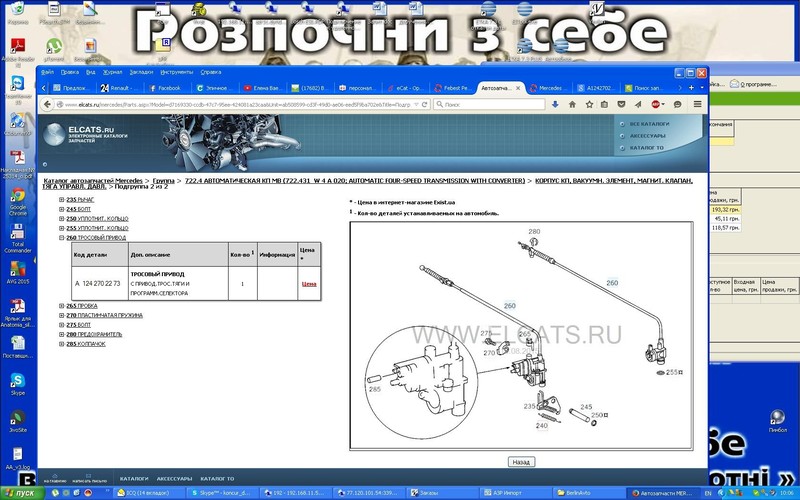Image resolution: width=800 pixels, height=500 pixels.
Task: Open the Pocket icon in toolbar
Action: coord(621,104)
